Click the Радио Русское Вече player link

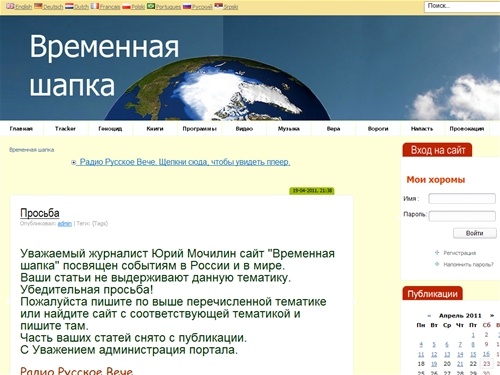(185, 162)
